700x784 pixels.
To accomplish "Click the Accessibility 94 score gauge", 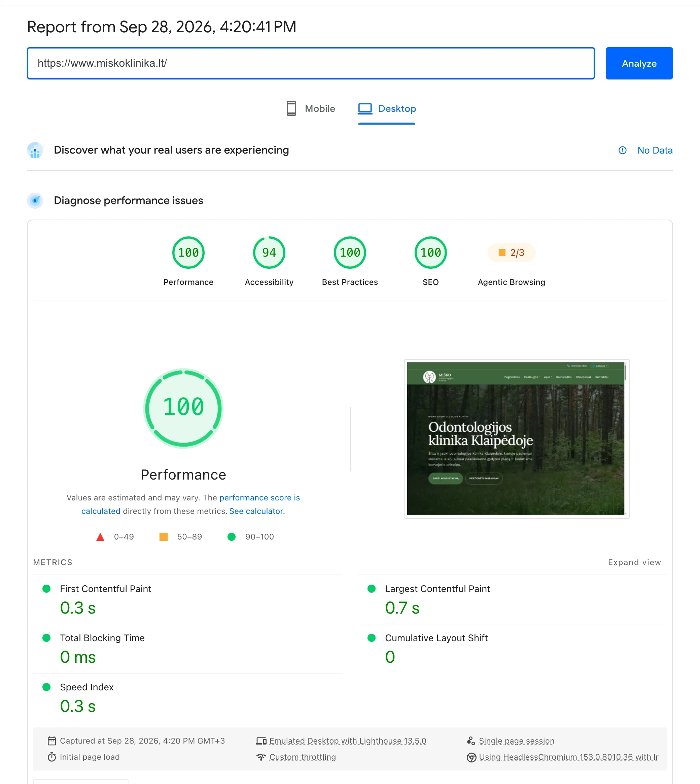I will point(269,253).
